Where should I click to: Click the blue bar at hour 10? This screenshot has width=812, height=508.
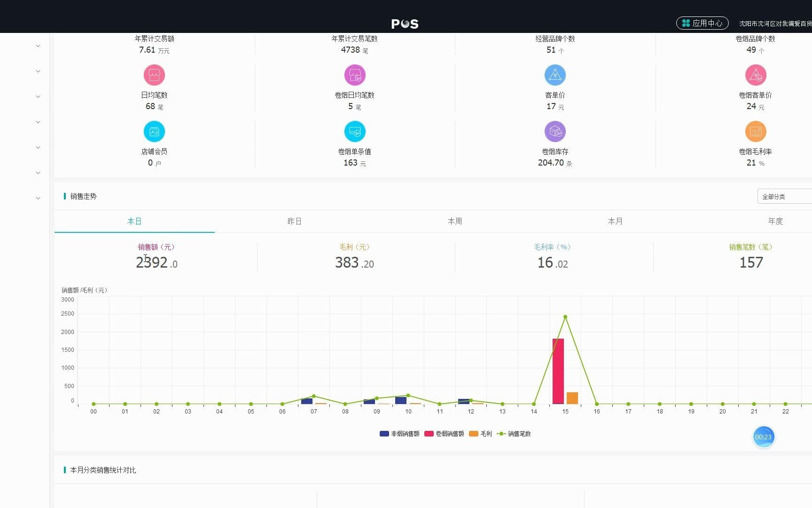pos(401,400)
